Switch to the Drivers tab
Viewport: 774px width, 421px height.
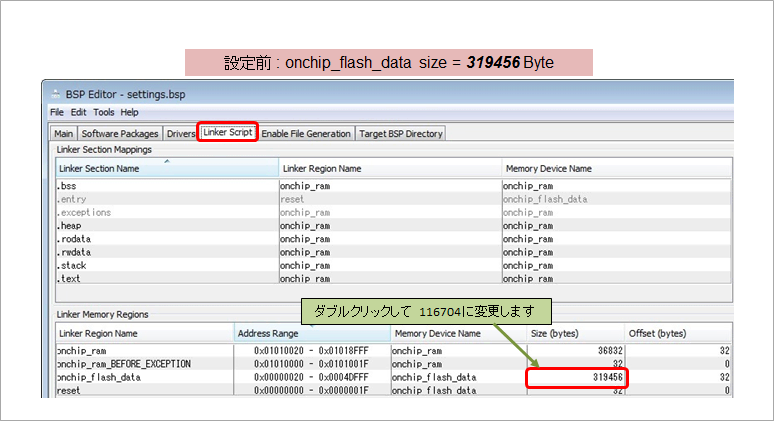181,133
